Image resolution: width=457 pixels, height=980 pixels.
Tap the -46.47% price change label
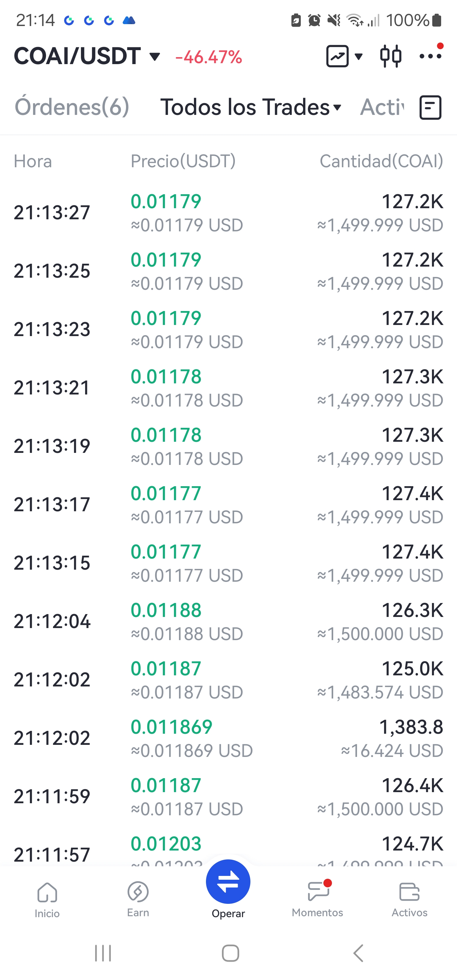click(x=209, y=57)
